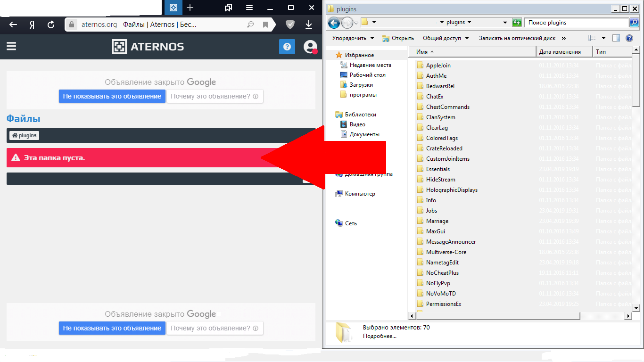Screen dimensions: 644x362
Task: Open address bar path dropdown arrow
Action: [505, 22]
